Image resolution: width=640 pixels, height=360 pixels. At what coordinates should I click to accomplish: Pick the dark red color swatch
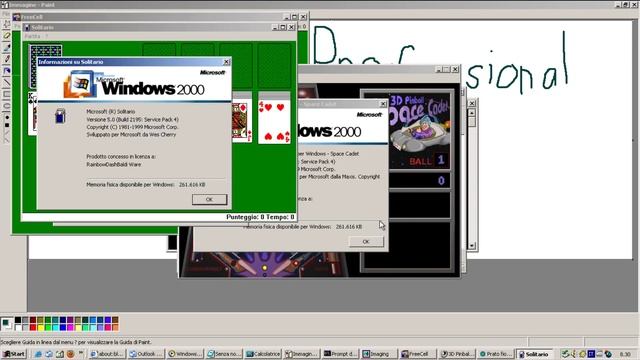tap(33, 320)
